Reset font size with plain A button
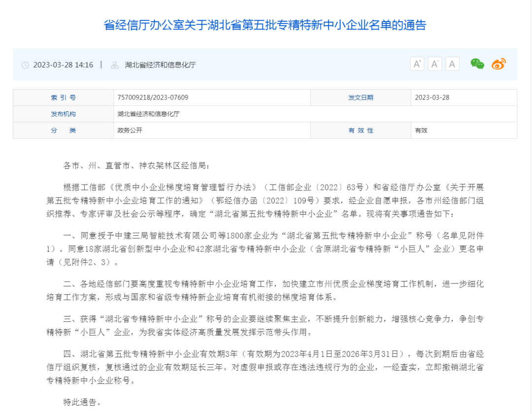 pos(452,64)
